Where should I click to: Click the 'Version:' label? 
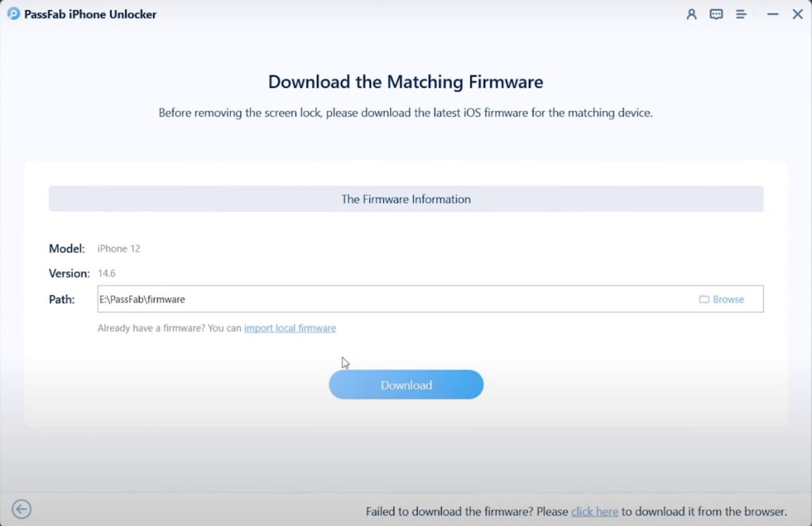coord(70,273)
